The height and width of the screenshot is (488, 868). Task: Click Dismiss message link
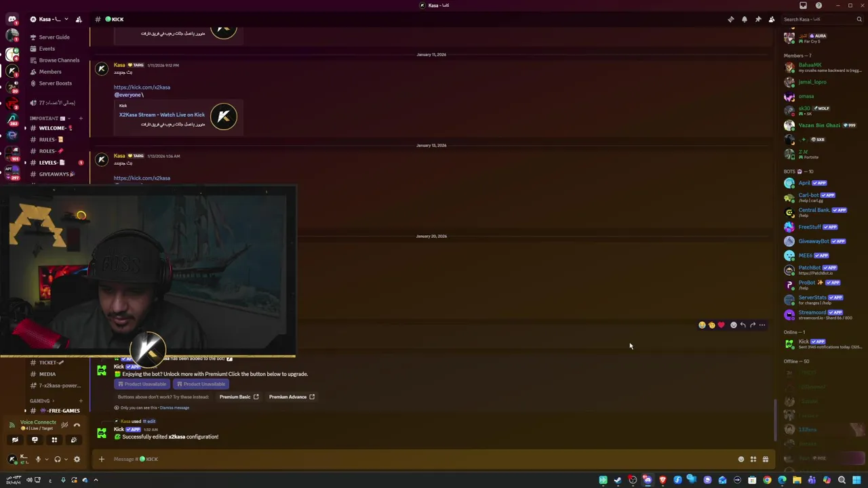[174, 408]
